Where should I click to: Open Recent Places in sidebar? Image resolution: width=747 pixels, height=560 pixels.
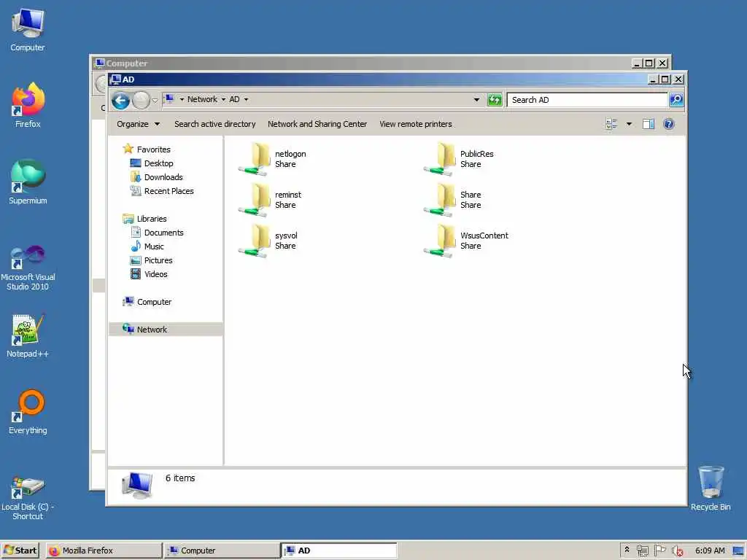(x=162, y=191)
